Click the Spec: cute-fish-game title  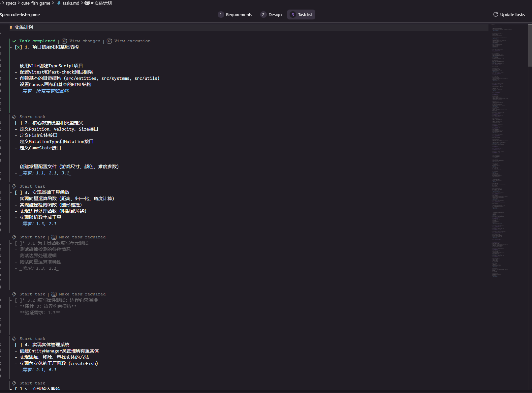(20, 15)
